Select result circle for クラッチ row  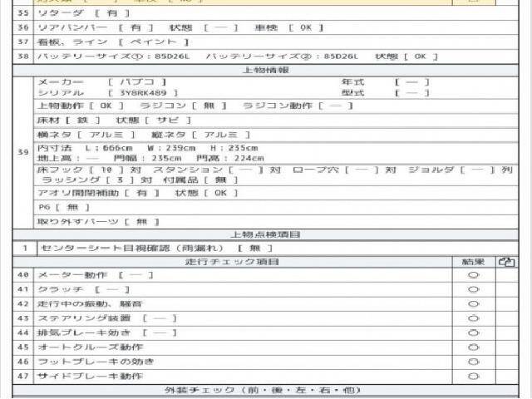click(473, 289)
